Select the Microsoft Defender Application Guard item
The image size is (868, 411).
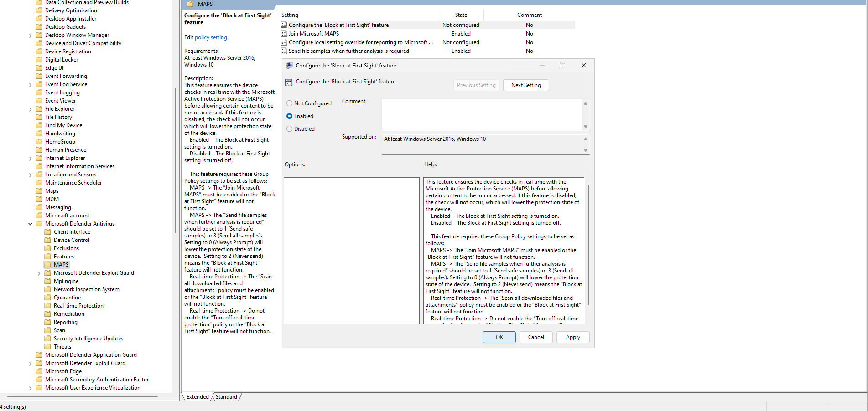coord(91,355)
